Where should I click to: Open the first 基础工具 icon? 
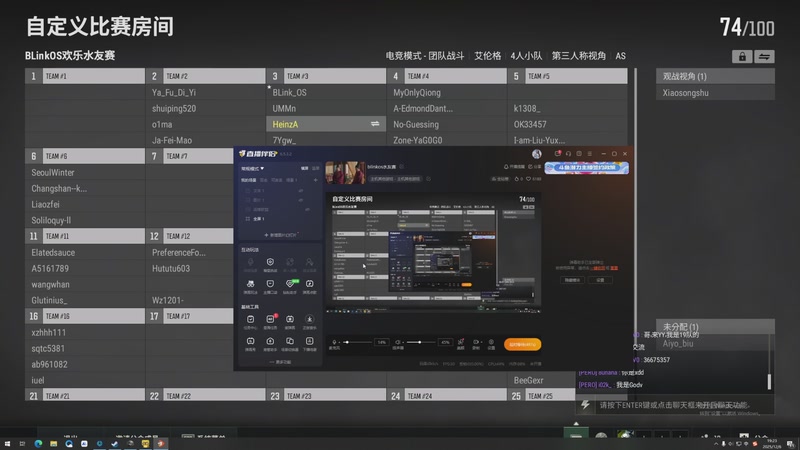[251, 319]
